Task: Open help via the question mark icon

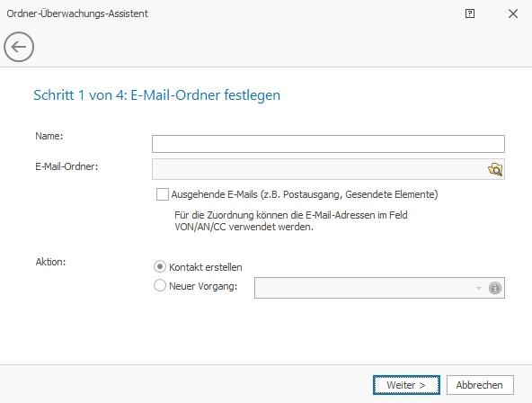Action: click(470, 13)
